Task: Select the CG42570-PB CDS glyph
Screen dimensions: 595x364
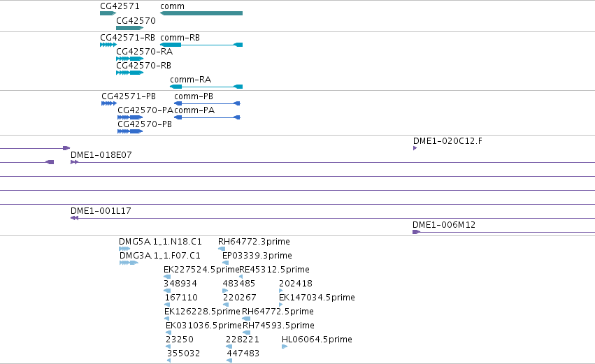Action: (130, 131)
